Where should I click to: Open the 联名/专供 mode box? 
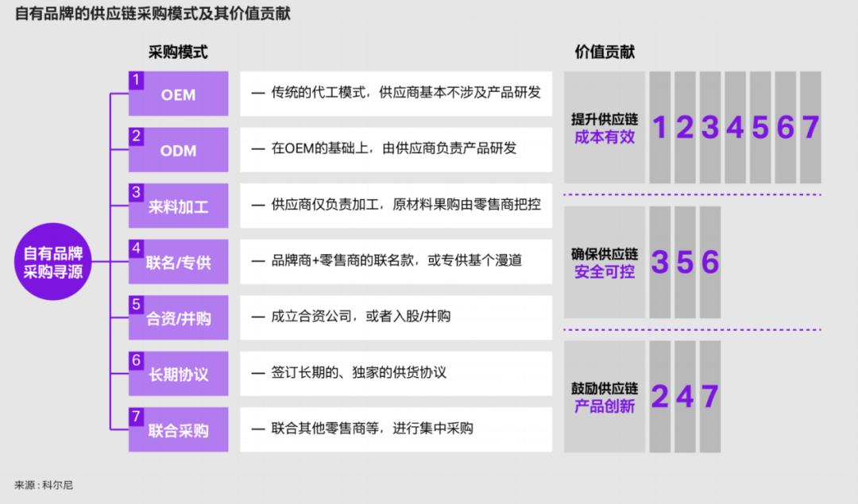[179, 262]
